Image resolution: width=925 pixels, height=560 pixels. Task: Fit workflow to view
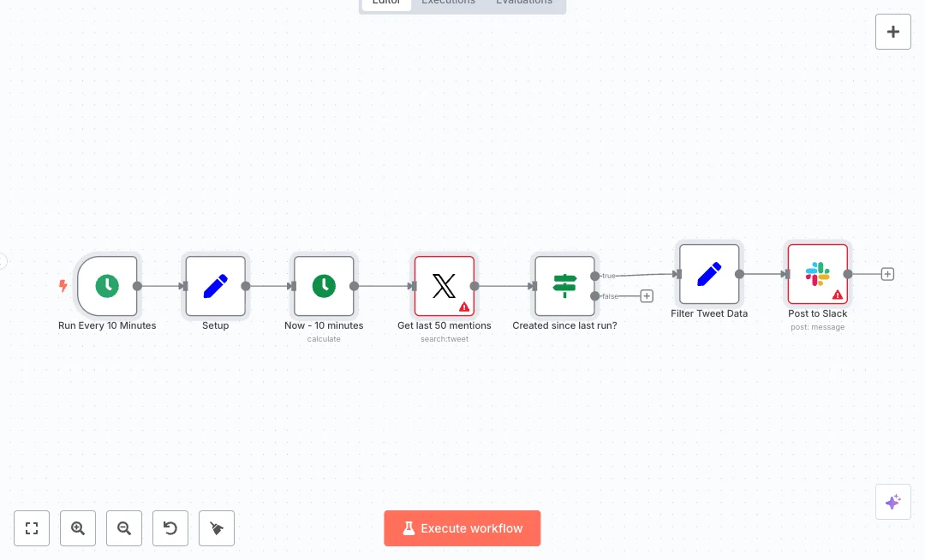[x=32, y=528]
